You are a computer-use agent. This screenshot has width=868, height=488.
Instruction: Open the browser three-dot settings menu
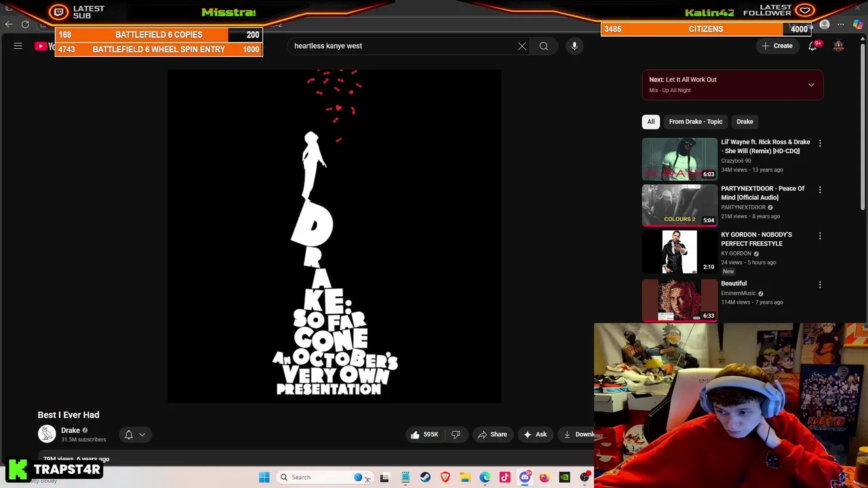(841, 24)
